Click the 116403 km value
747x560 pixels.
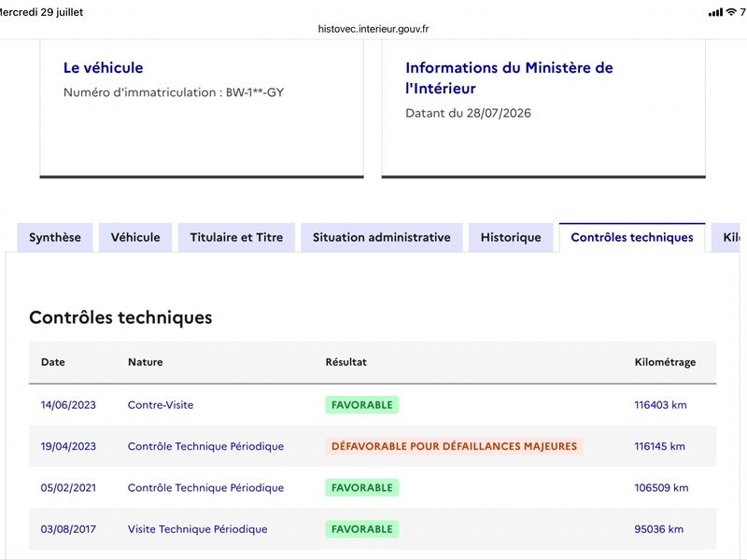[x=660, y=405]
